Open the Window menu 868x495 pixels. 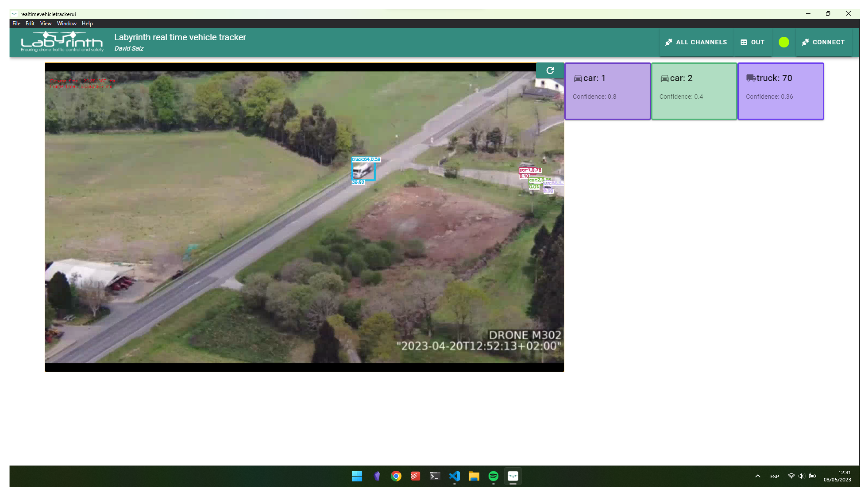(66, 23)
